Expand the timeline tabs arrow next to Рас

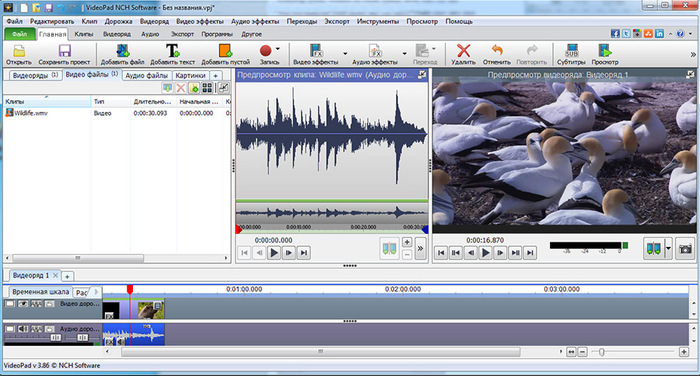point(96,292)
